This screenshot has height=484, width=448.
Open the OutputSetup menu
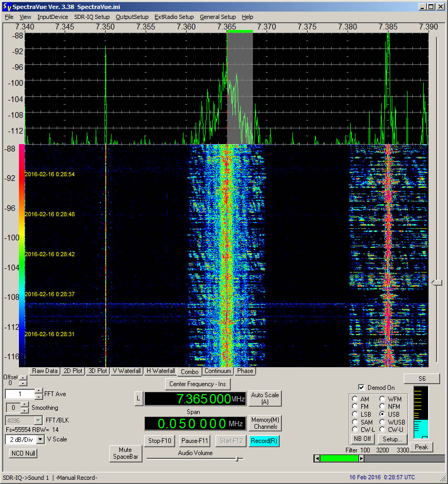coord(132,17)
